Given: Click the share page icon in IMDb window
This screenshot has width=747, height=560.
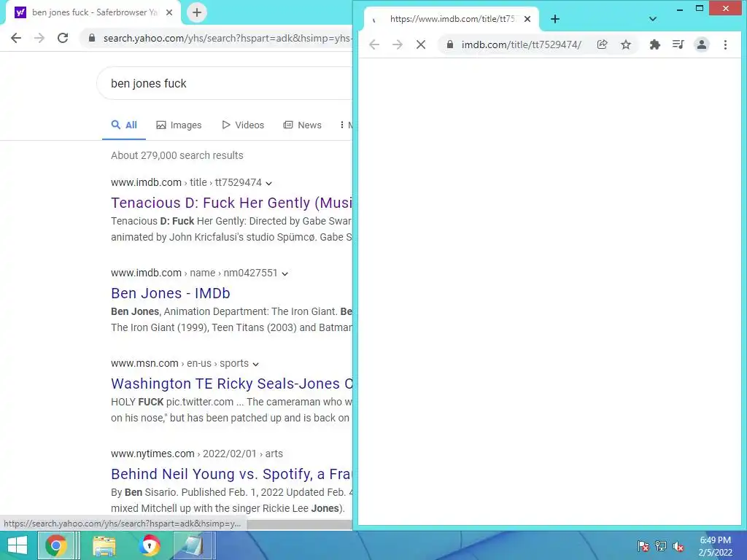Looking at the screenshot, I should (x=602, y=44).
